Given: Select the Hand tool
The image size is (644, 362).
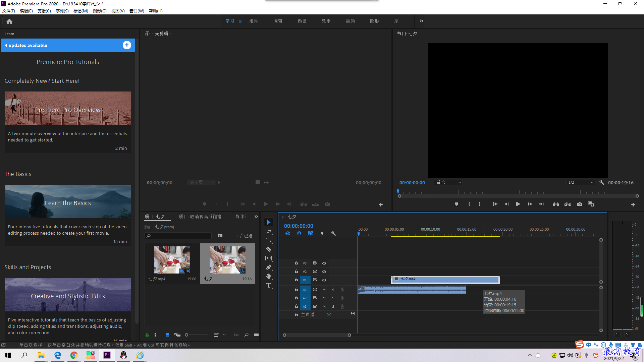Looking at the screenshot, I should [x=269, y=276].
